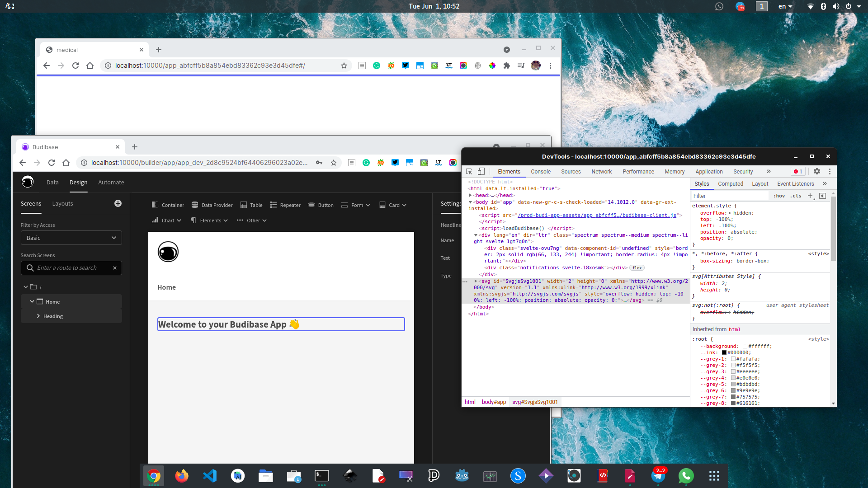Reload the medical browser window
Image resolution: width=868 pixels, height=488 pixels.
[75, 66]
